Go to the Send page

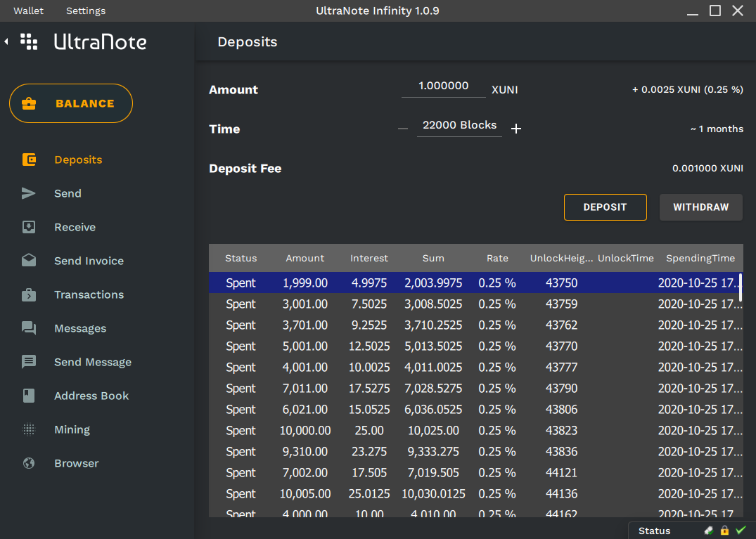68,193
